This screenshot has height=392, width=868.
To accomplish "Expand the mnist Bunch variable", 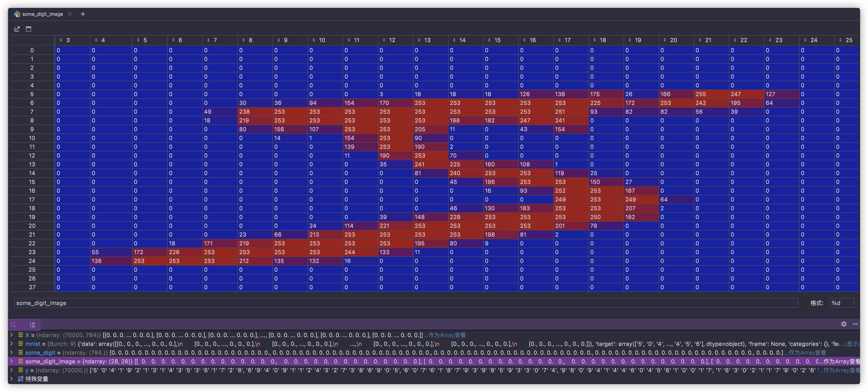I will coord(11,343).
